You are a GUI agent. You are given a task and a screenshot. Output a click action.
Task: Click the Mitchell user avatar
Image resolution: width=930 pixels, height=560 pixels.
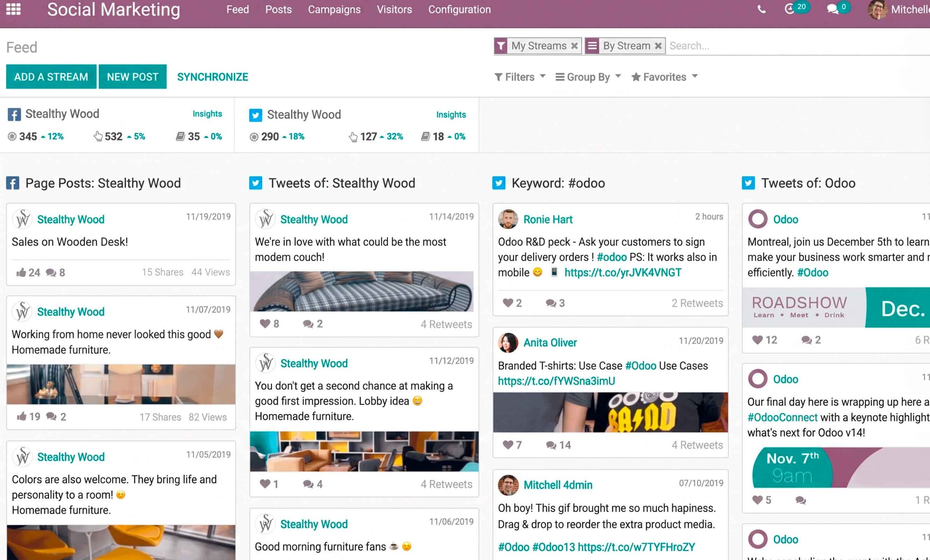(x=877, y=9)
